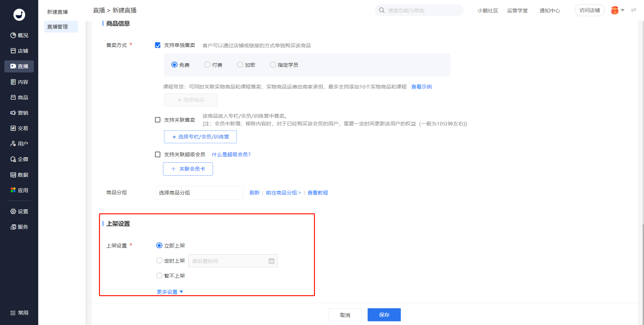The width and height of the screenshot is (644, 325).
Task: Select 直播管理 in the submenu
Action: 58,27
